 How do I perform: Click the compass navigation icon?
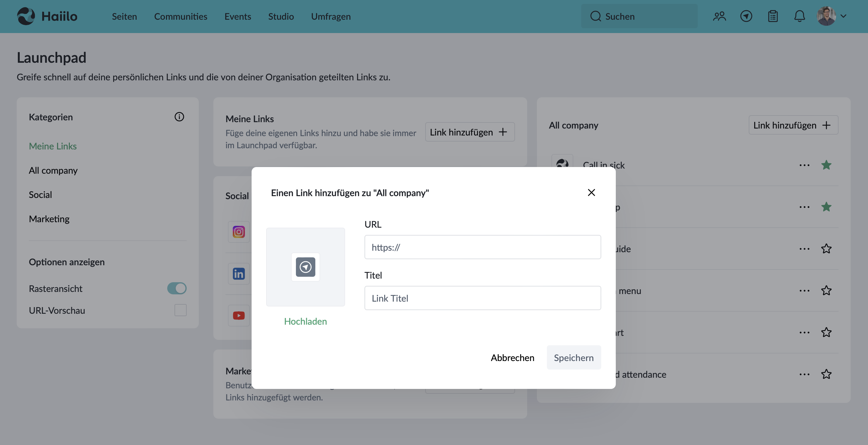pyautogui.click(x=746, y=16)
